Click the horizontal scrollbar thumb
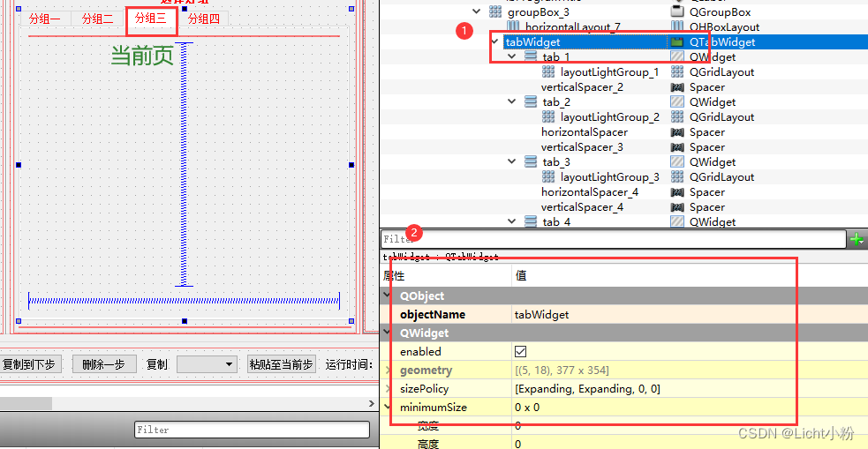Screen dimensions: 868x449 [x=26, y=404]
